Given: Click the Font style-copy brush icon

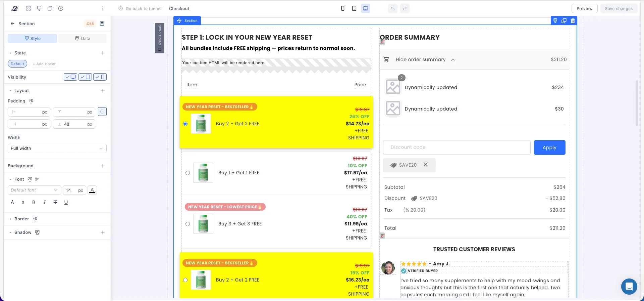Looking at the screenshot, I should coord(30,179).
